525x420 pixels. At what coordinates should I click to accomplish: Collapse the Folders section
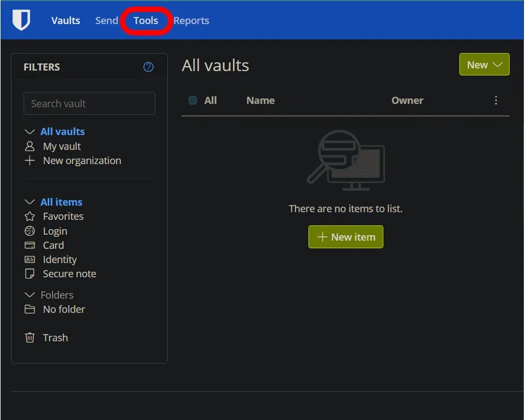[30, 294]
